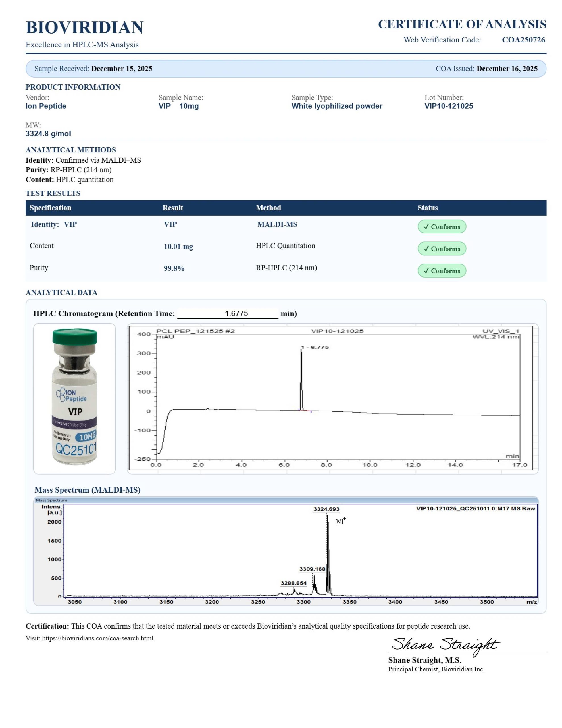The width and height of the screenshot is (562, 728).
Task: Click the Conforms badge for Purity
Action: tap(442, 271)
